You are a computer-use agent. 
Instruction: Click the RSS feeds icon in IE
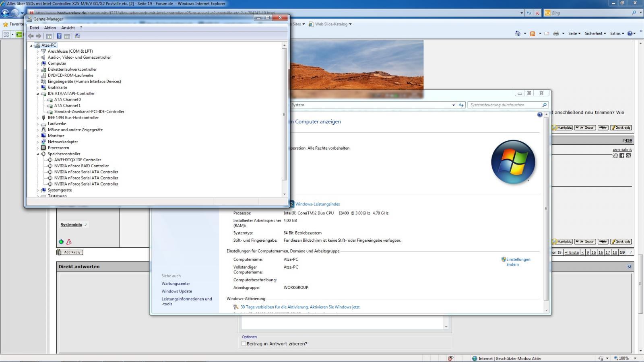533,33
